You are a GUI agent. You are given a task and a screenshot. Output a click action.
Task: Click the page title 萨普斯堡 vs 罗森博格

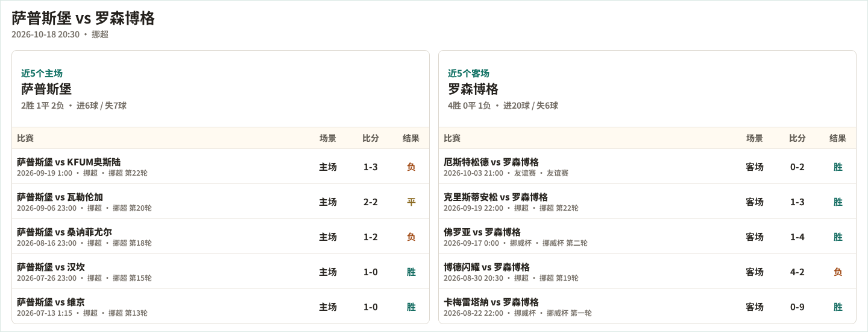pyautogui.click(x=83, y=18)
